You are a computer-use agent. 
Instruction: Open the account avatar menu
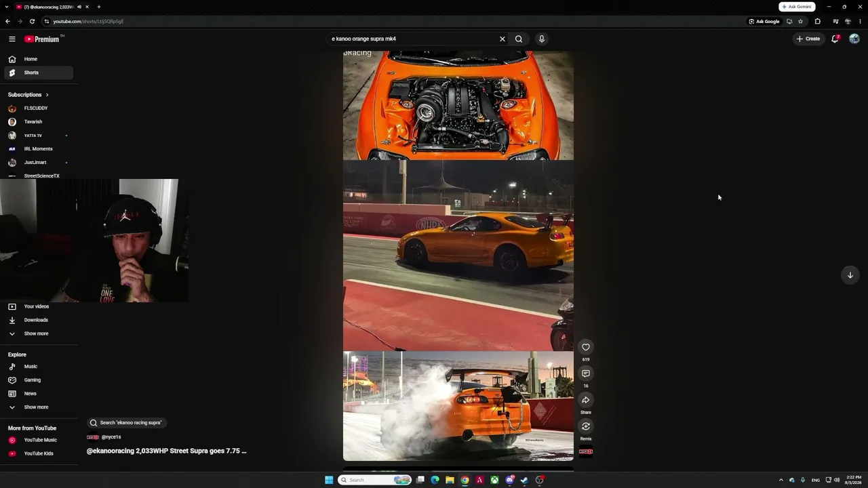(854, 39)
